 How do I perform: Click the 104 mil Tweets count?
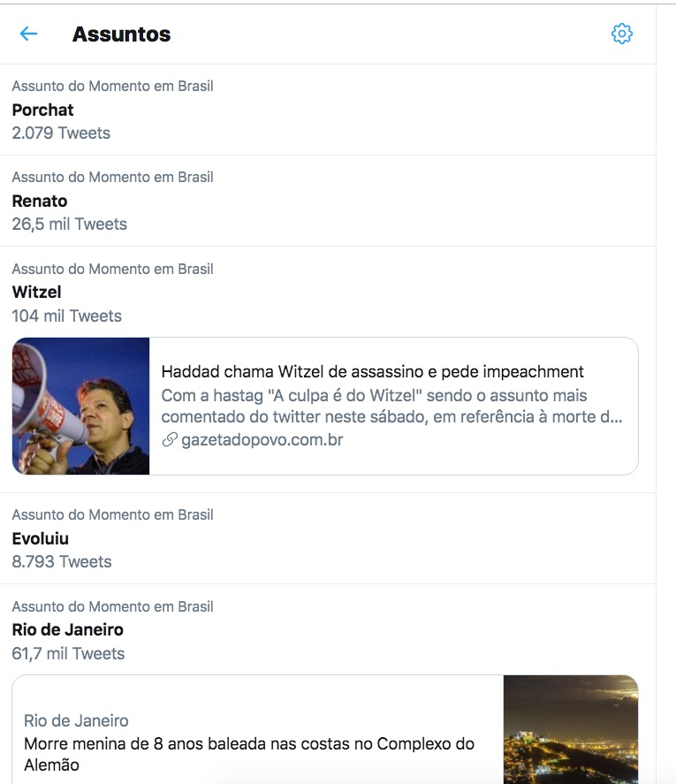[66, 316]
